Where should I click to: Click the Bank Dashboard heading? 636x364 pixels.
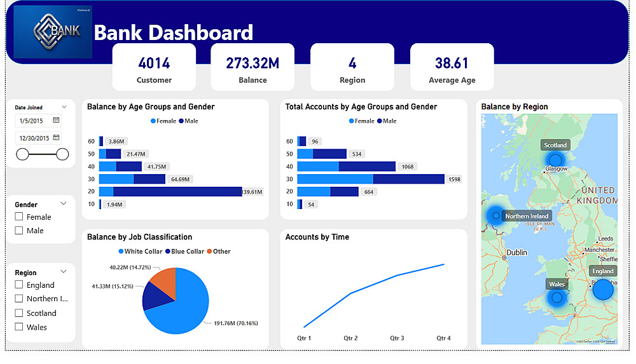click(173, 32)
